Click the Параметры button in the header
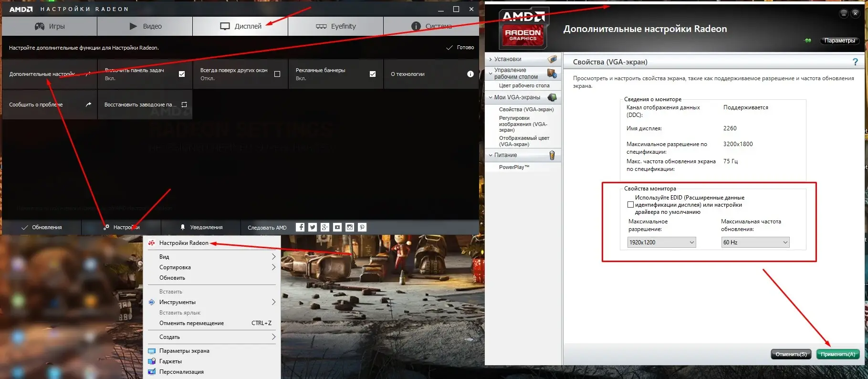This screenshot has height=379, width=868. 839,41
